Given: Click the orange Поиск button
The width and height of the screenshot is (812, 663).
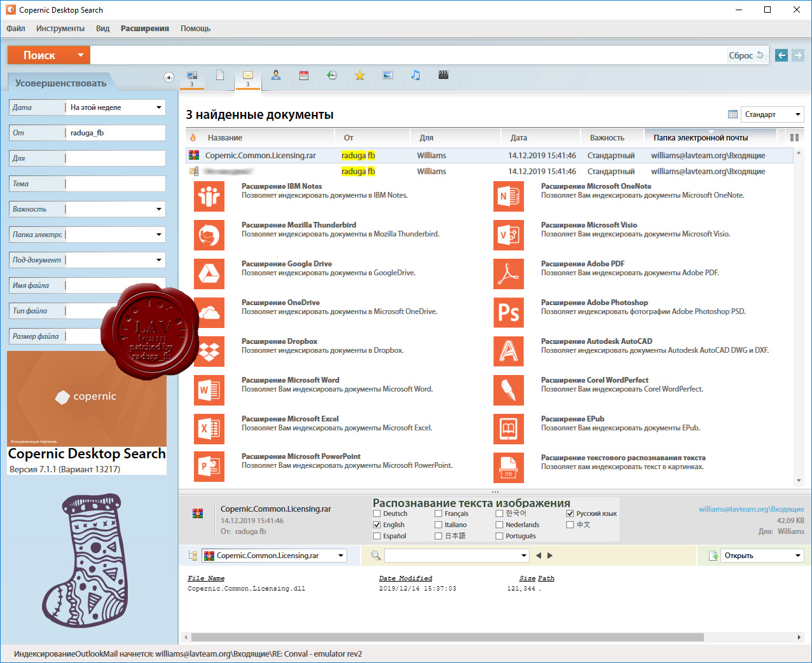Looking at the screenshot, I should tap(39, 55).
